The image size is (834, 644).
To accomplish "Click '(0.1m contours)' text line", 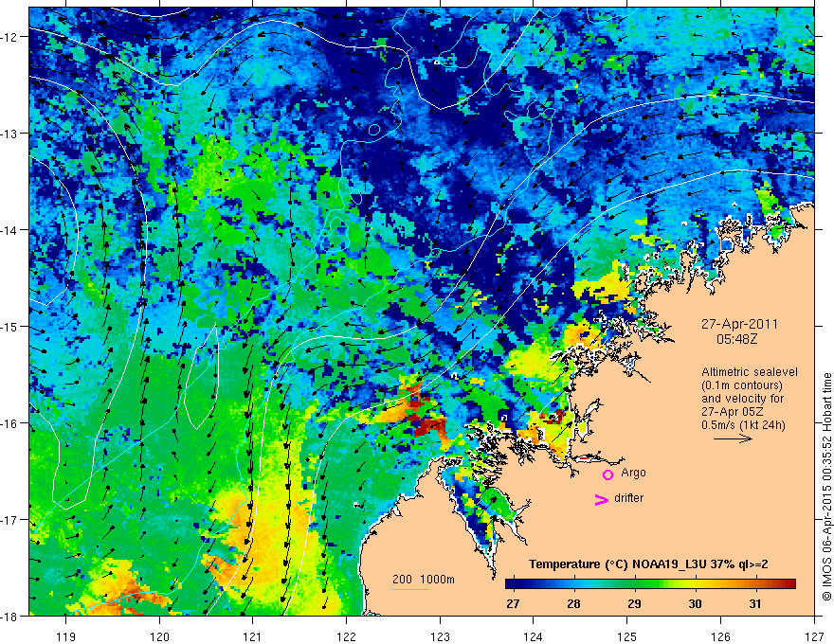I will [742, 385].
